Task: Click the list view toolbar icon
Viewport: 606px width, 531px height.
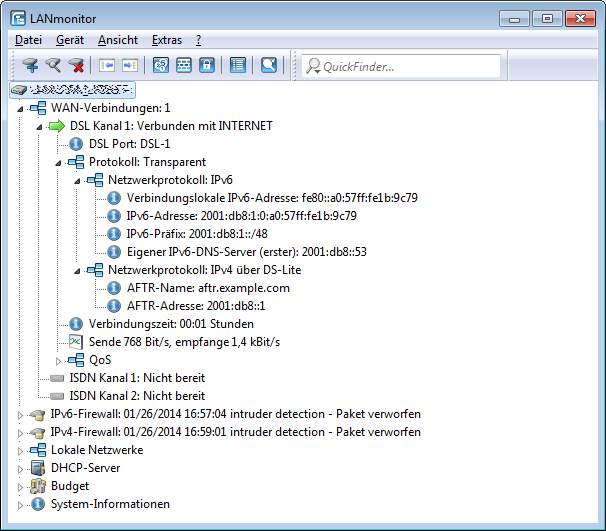Action: coord(238,66)
